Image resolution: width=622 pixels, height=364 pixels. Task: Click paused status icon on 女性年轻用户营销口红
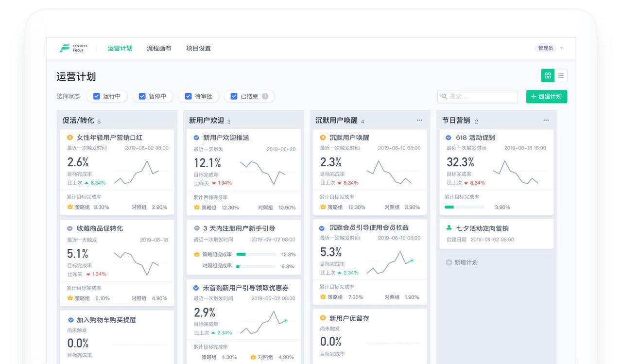coord(70,138)
